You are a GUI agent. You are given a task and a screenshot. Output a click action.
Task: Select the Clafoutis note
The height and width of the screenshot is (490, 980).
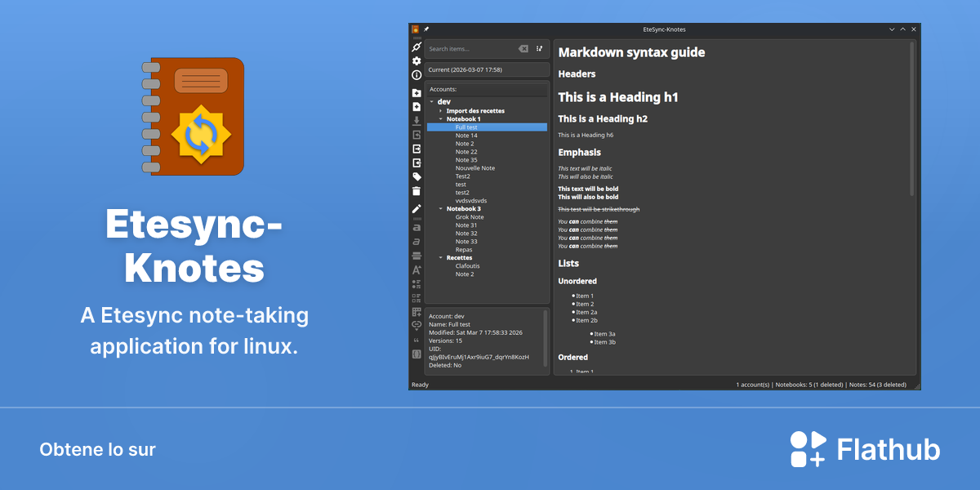(x=468, y=266)
